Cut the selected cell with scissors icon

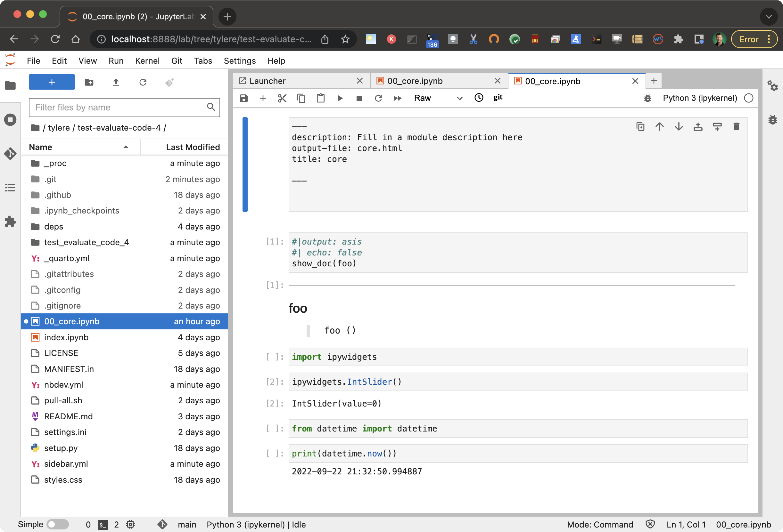point(282,98)
